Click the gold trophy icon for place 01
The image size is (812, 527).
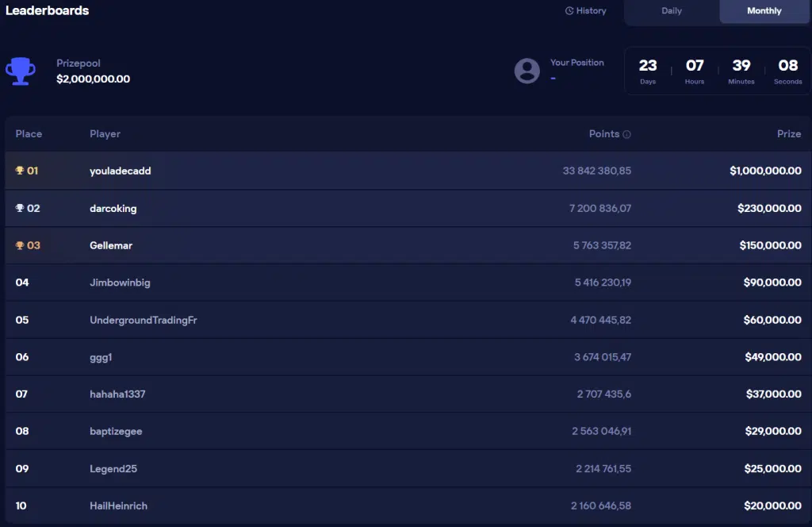20,171
